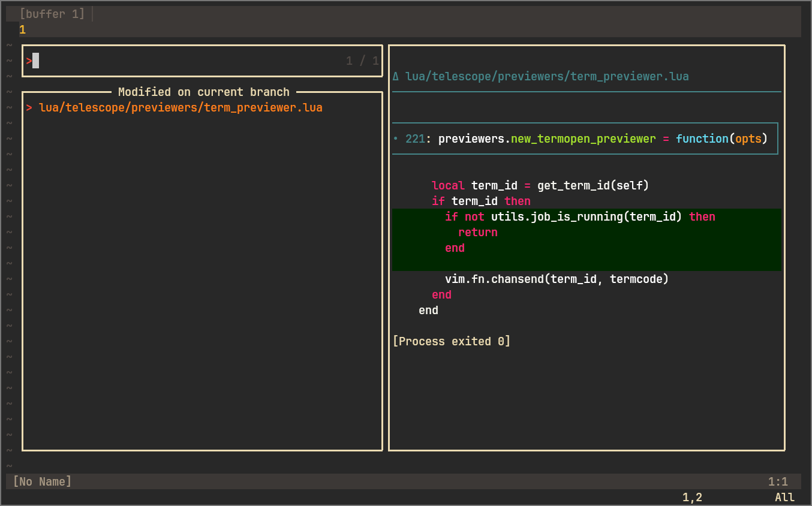Click the delta symbol before the file path
812x506 pixels.
coord(396,77)
